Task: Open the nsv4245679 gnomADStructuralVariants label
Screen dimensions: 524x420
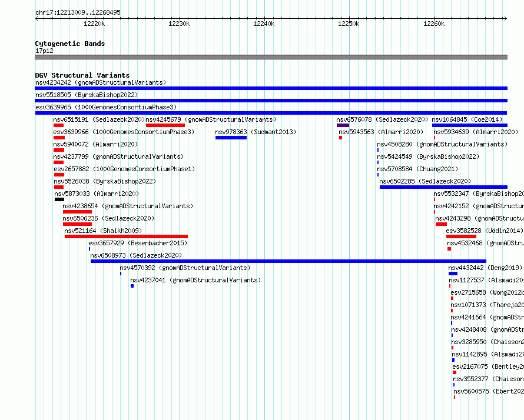Action: pyautogui.click(x=211, y=119)
